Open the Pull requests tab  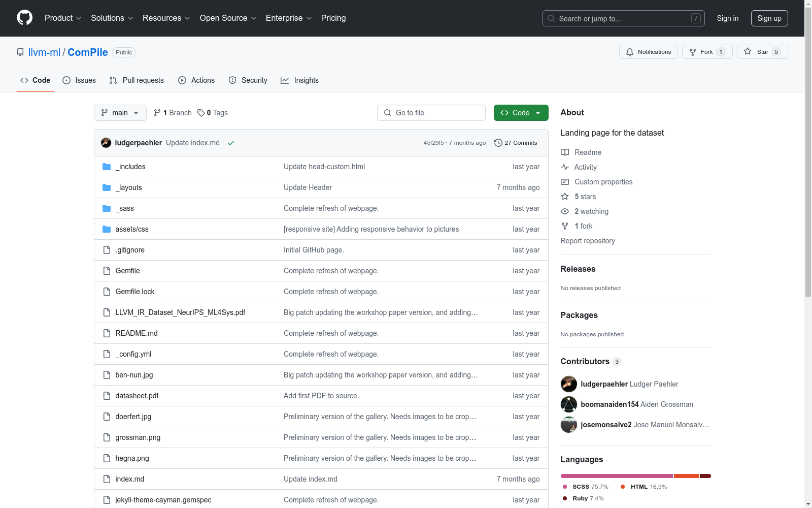[137, 80]
